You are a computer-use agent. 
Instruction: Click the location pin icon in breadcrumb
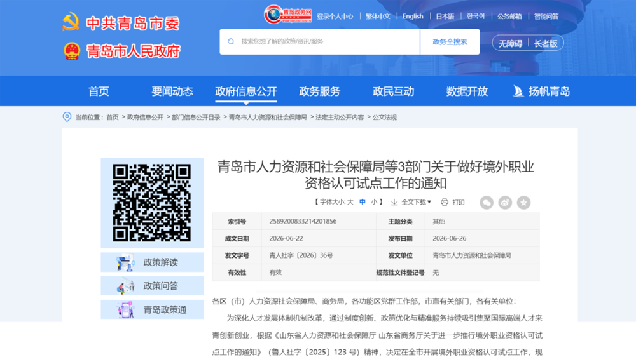pyautogui.click(x=67, y=117)
